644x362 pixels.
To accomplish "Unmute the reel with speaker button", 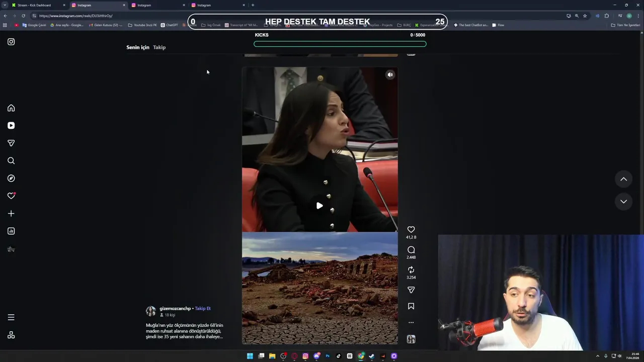I will pos(390,75).
